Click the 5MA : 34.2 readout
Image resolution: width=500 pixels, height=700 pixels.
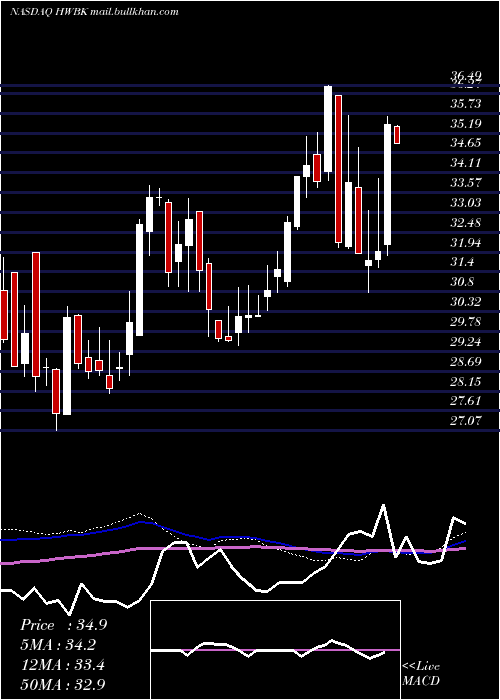point(58,645)
